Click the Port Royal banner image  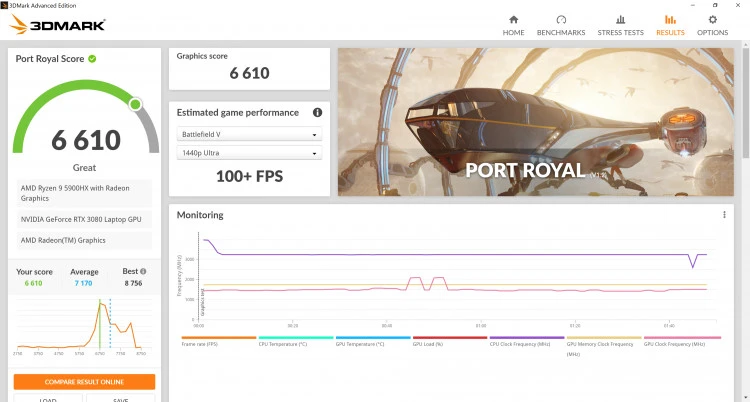coord(536,122)
